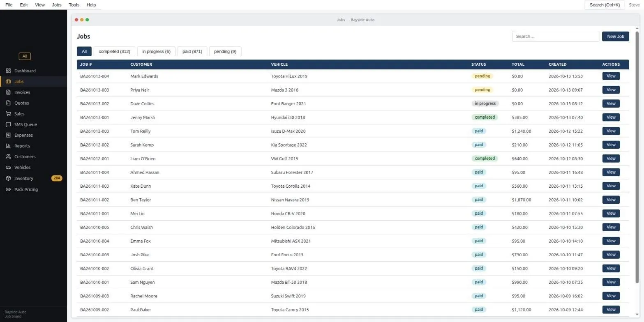Open the Vehicles car icon
This screenshot has width=644, height=322.
(8, 167)
